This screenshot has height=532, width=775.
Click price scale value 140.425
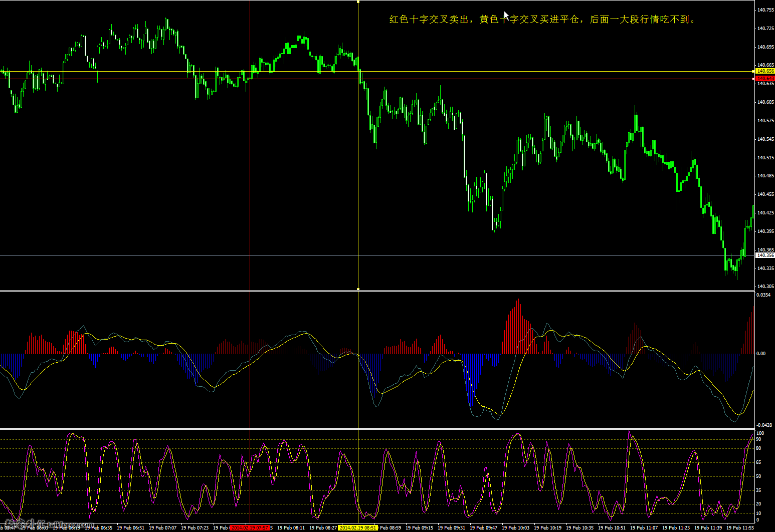point(765,213)
